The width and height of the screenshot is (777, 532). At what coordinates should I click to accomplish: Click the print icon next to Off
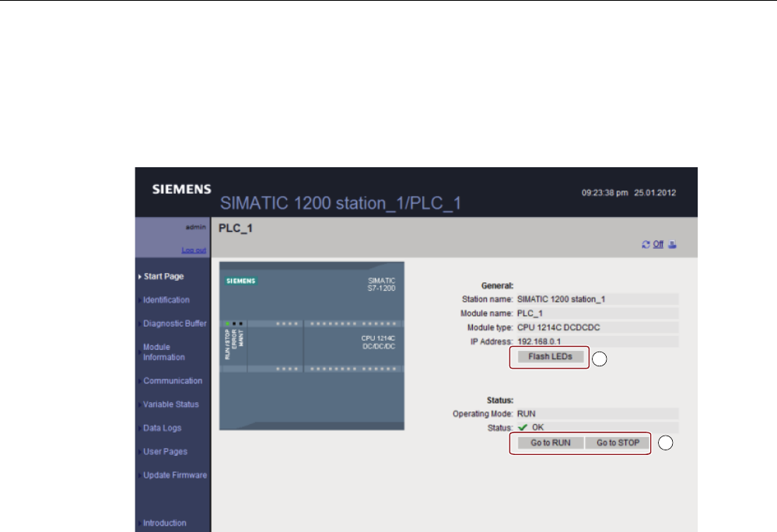click(672, 244)
